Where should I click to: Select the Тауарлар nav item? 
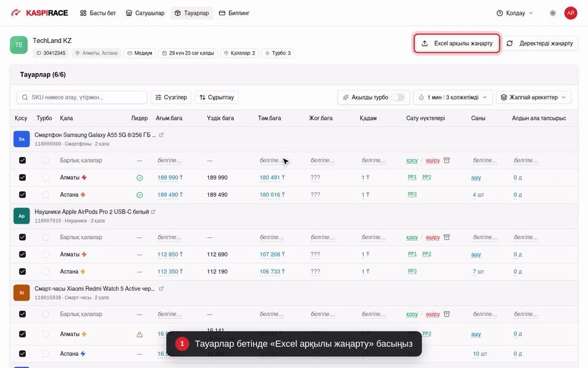pyautogui.click(x=192, y=13)
